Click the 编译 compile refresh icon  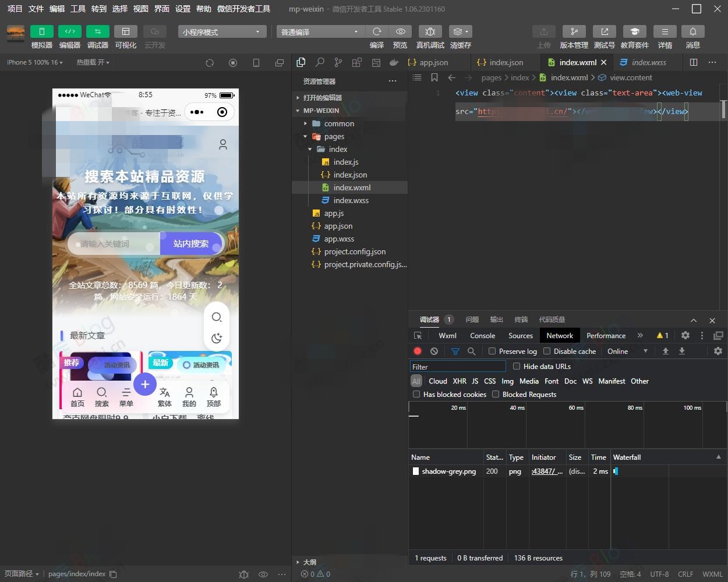[x=377, y=31]
